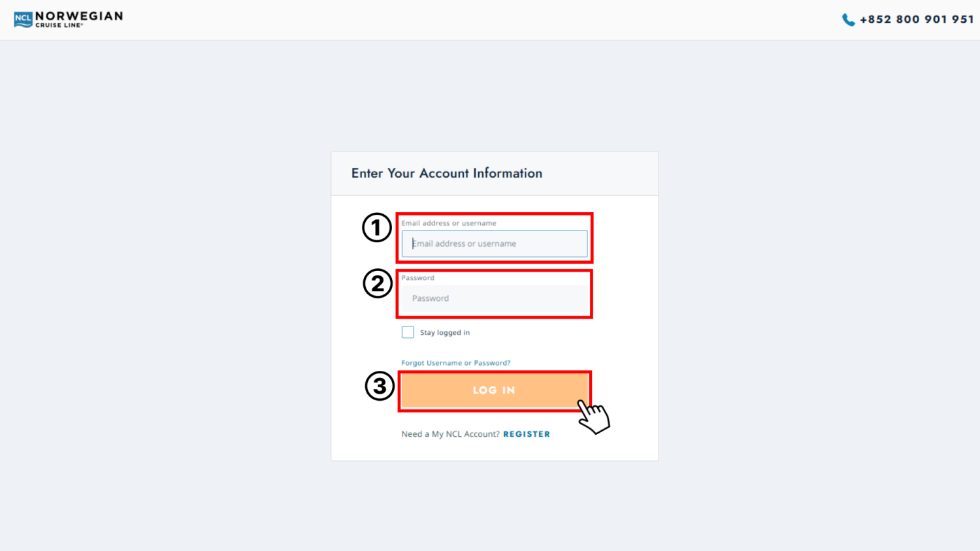Click the blue NCL logo badge

(x=23, y=20)
